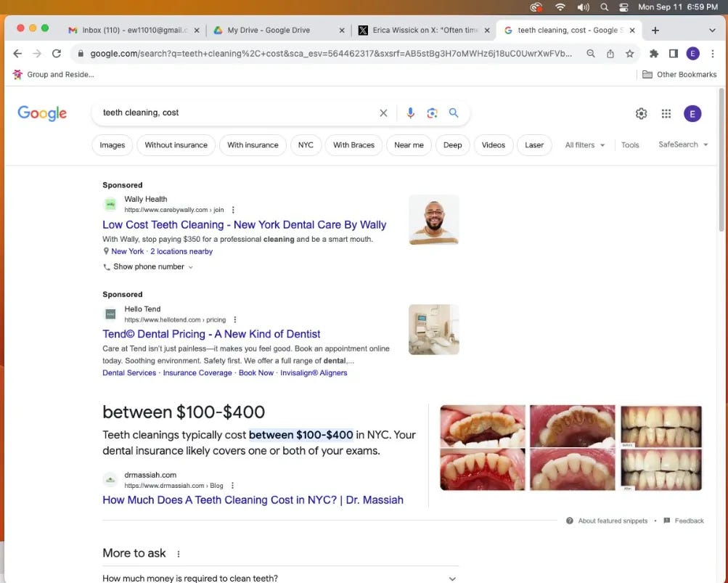Screen dimensions: 728x583
Task: Click the lock icon in address bar
Action: tap(81, 54)
